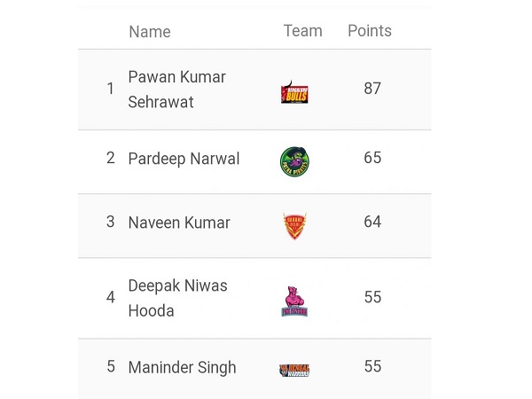Click the 65 points value

(x=372, y=158)
